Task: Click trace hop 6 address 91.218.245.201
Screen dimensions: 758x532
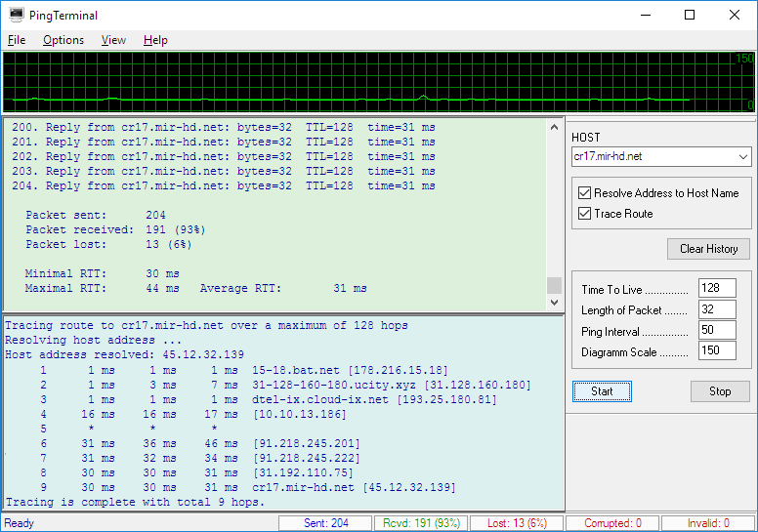Action: pos(307,443)
